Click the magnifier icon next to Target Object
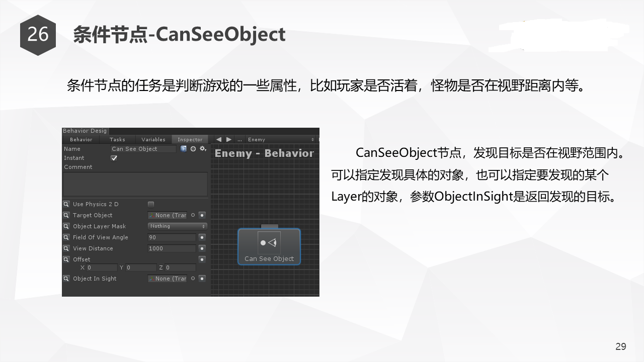The height and width of the screenshot is (362, 644). (x=66, y=215)
